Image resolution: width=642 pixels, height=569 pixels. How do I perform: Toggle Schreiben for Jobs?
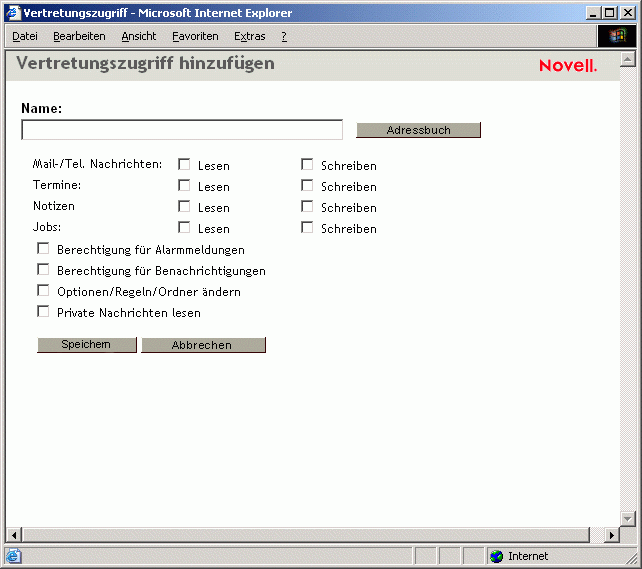[307, 227]
